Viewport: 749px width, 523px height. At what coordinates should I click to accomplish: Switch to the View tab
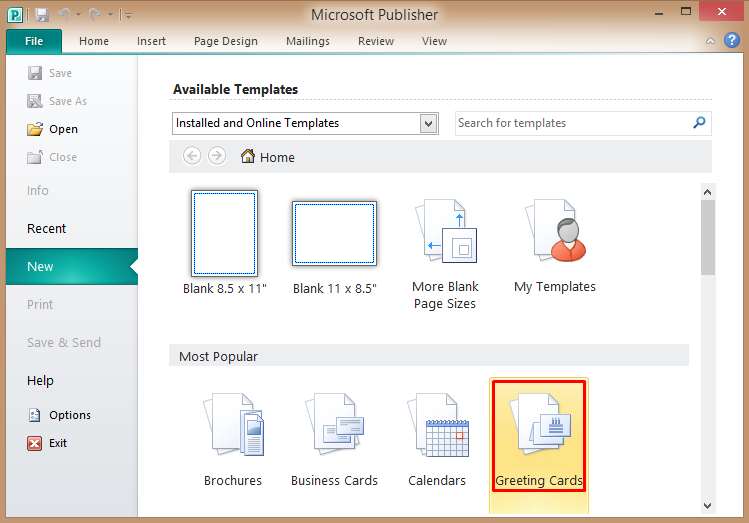pyautogui.click(x=434, y=41)
